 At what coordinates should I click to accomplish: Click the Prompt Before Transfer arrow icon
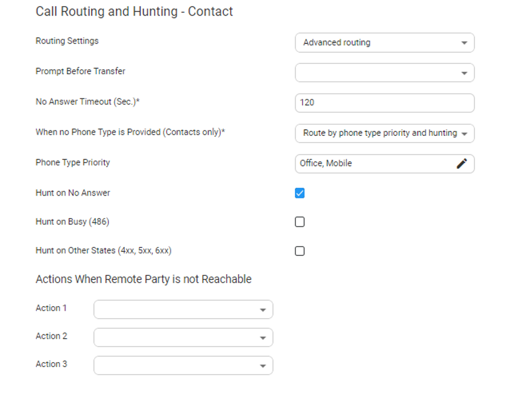click(464, 73)
